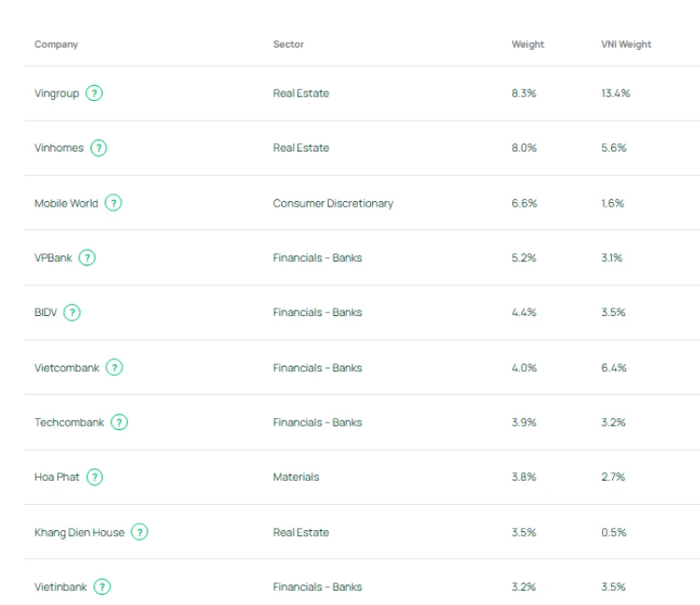Click the help icon next to Vingroup
The image size is (700, 605).
(94, 94)
